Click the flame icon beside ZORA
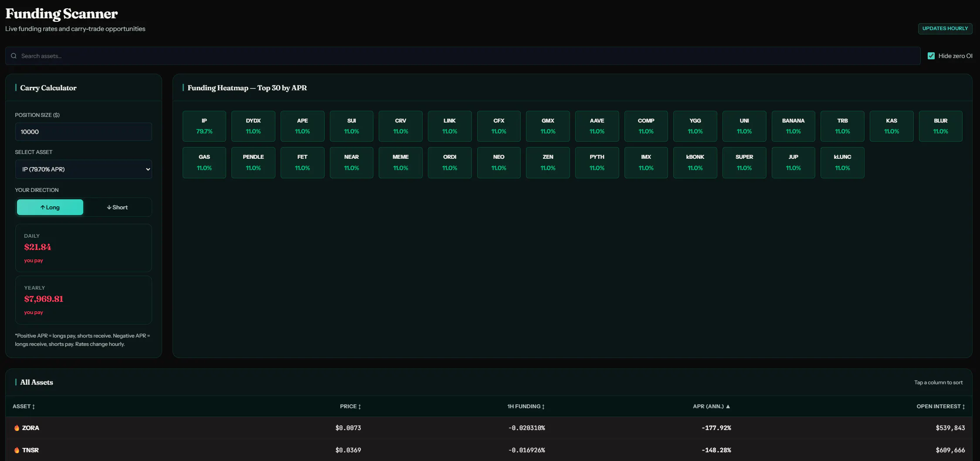 [17, 428]
